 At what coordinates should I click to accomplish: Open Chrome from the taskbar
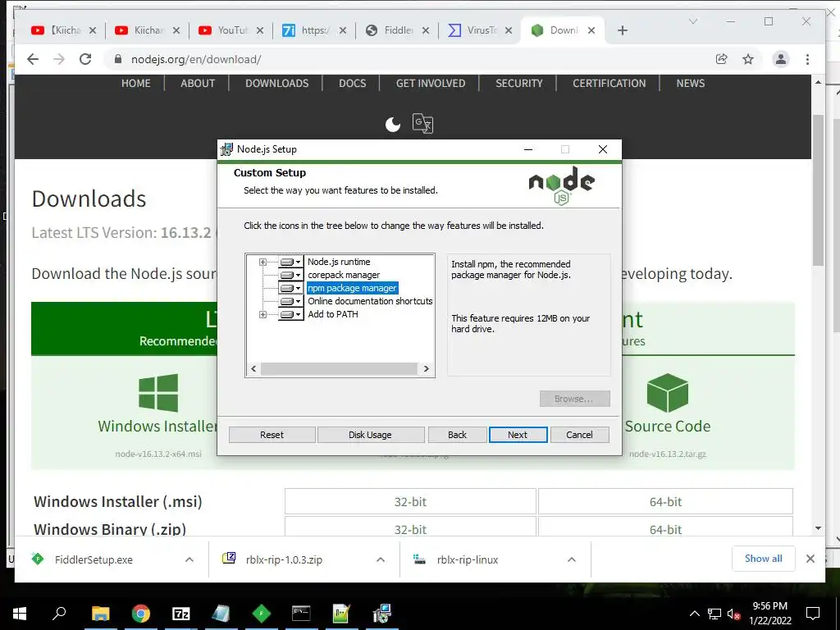pyautogui.click(x=141, y=614)
